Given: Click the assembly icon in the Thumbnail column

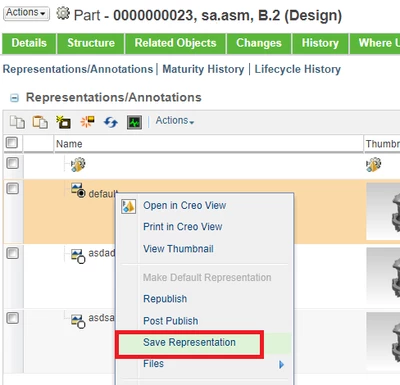Looking at the screenshot, I should [x=373, y=165].
